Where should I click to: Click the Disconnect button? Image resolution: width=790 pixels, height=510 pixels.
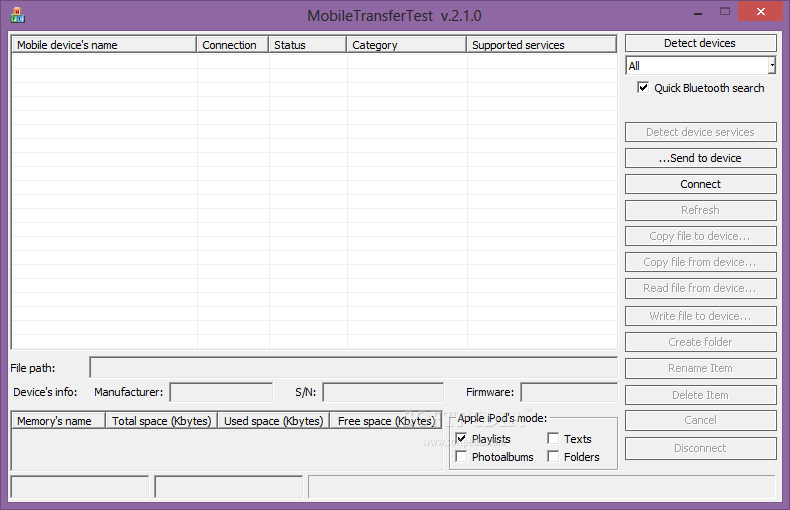(700, 449)
